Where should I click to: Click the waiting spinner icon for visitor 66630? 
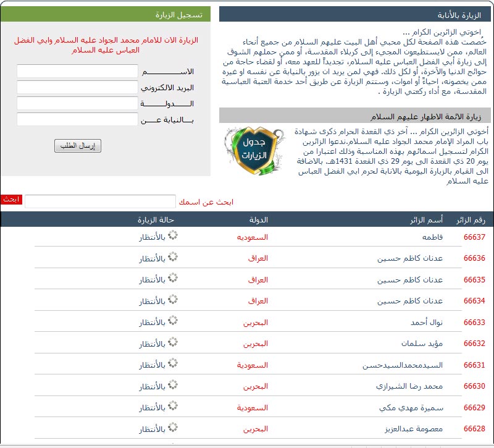click(173, 386)
